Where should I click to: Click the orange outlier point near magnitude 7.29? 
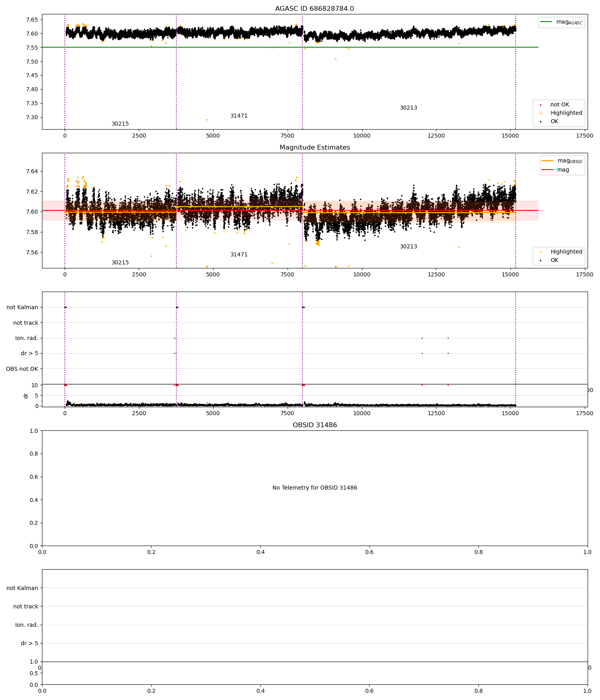click(207, 120)
